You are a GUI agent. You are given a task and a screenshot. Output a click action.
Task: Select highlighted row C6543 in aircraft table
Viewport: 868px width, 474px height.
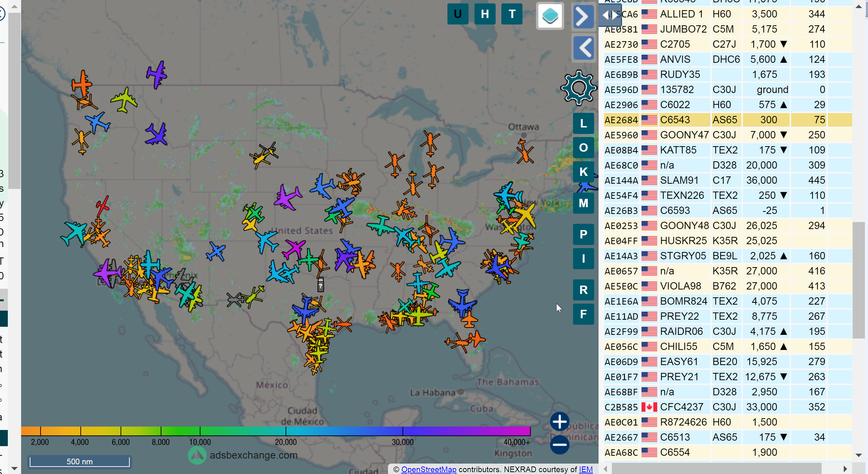(x=728, y=120)
